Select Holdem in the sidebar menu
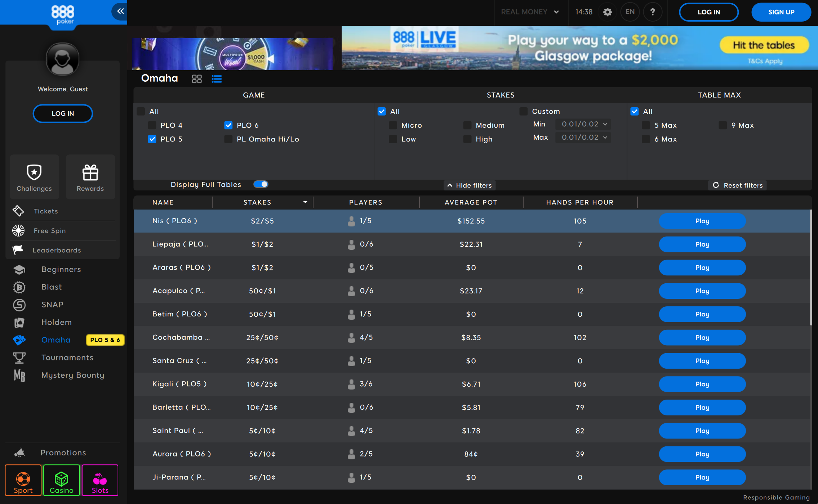The height and width of the screenshot is (504, 818). [x=56, y=322]
